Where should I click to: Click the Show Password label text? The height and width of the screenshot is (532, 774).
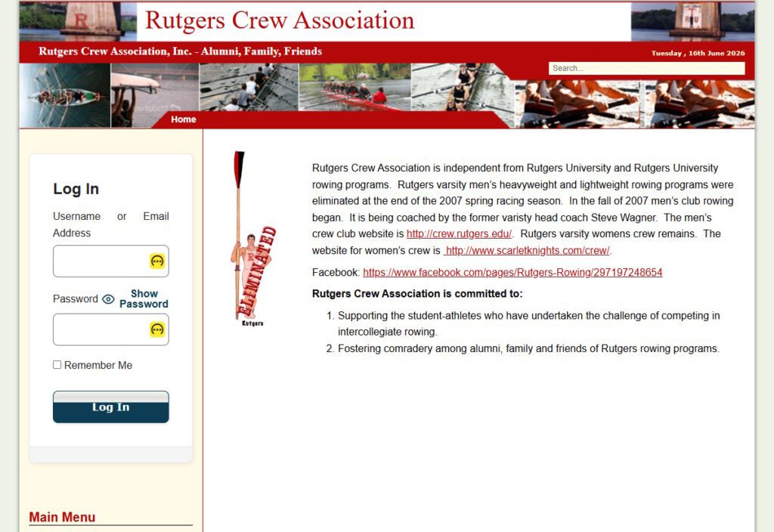click(144, 299)
